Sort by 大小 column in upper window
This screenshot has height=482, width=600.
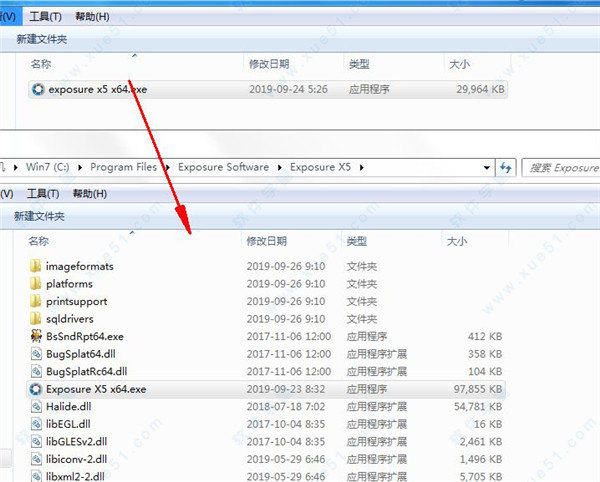click(x=459, y=64)
